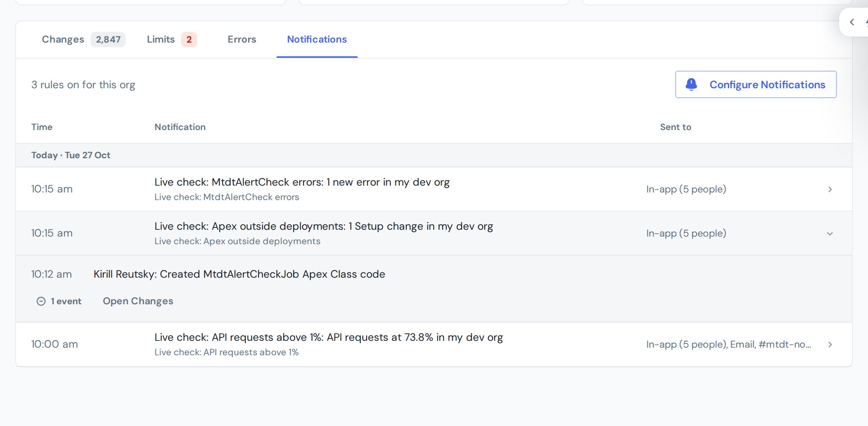
Task: Click the bell icon in Configure Notifications
Action: [691, 84]
